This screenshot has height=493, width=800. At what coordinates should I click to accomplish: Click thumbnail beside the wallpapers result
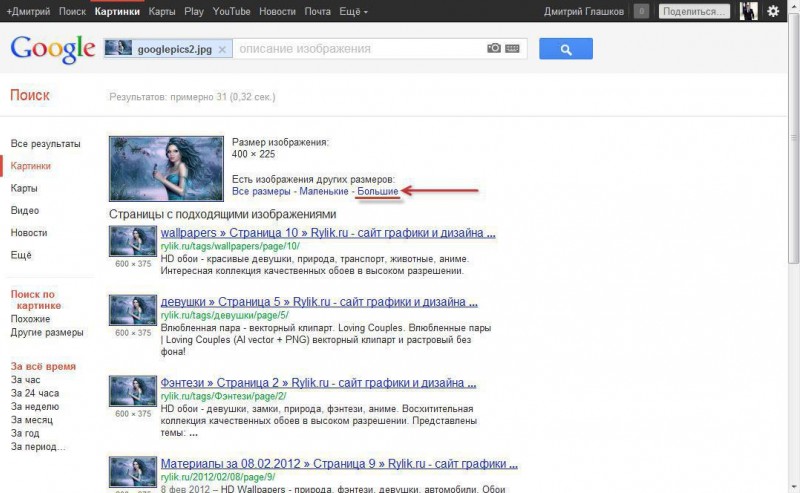coord(133,241)
